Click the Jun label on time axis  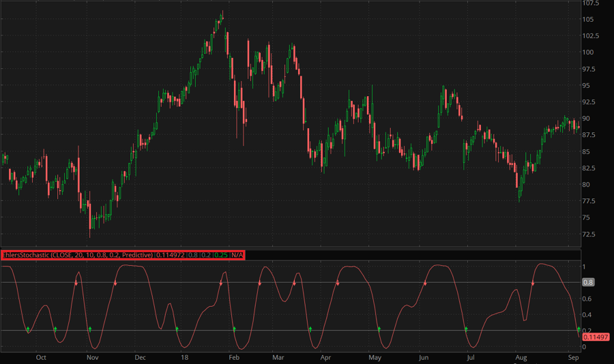click(424, 357)
